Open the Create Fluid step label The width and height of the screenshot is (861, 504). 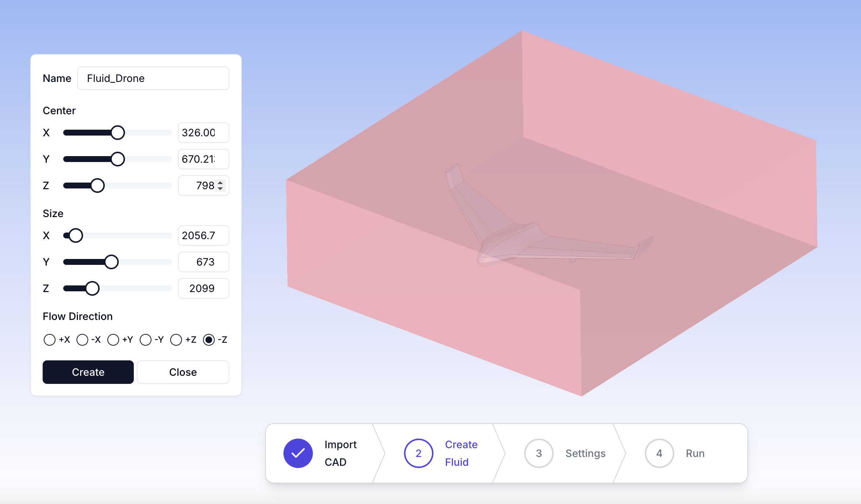[x=461, y=453]
